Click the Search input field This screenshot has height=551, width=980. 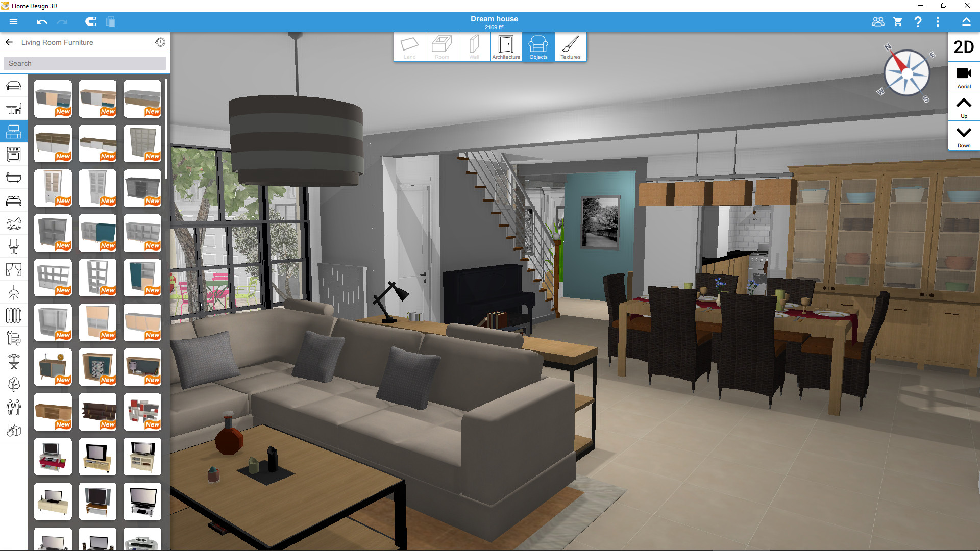pyautogui.click(x=85, y=63)
